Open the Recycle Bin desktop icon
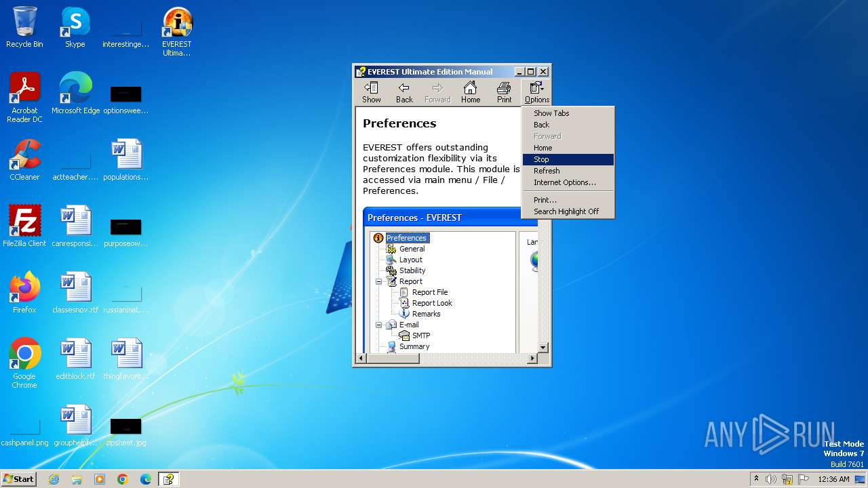The image size is (868, 488). 24,28
